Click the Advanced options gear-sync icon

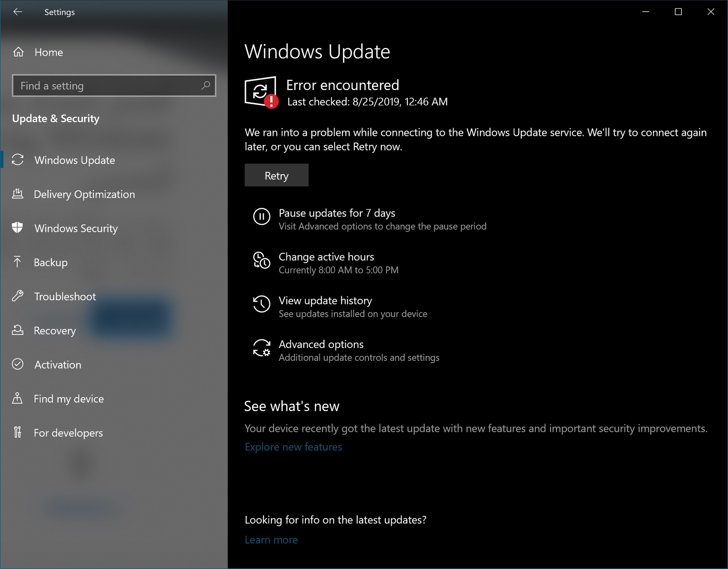click(262, 348)
